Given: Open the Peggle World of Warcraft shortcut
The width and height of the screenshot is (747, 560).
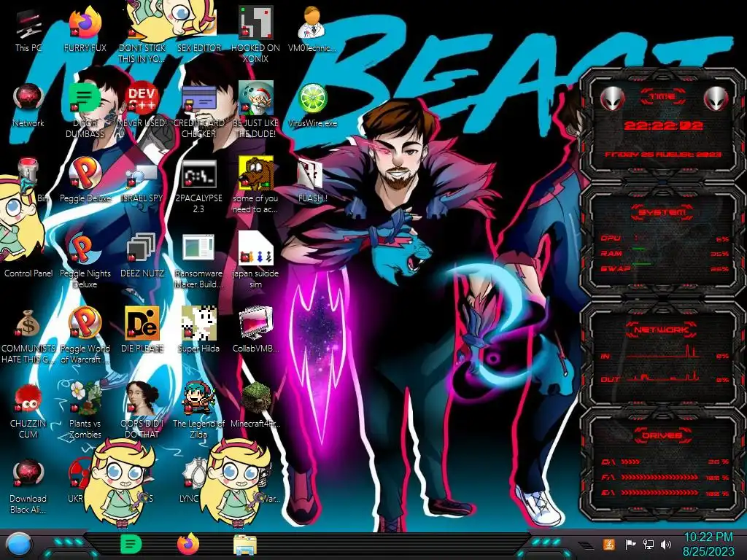Looking at the screenshot, I should (85, 324).
